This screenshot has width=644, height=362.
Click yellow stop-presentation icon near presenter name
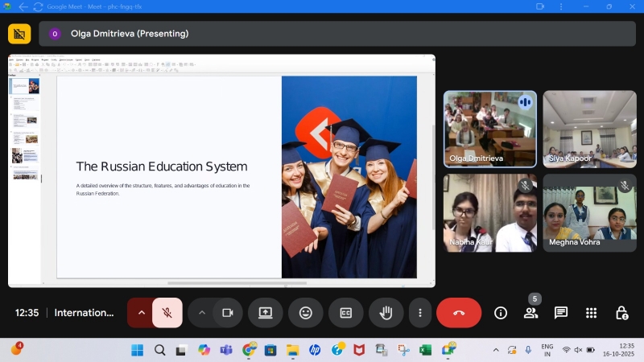[x=19, y=34]
